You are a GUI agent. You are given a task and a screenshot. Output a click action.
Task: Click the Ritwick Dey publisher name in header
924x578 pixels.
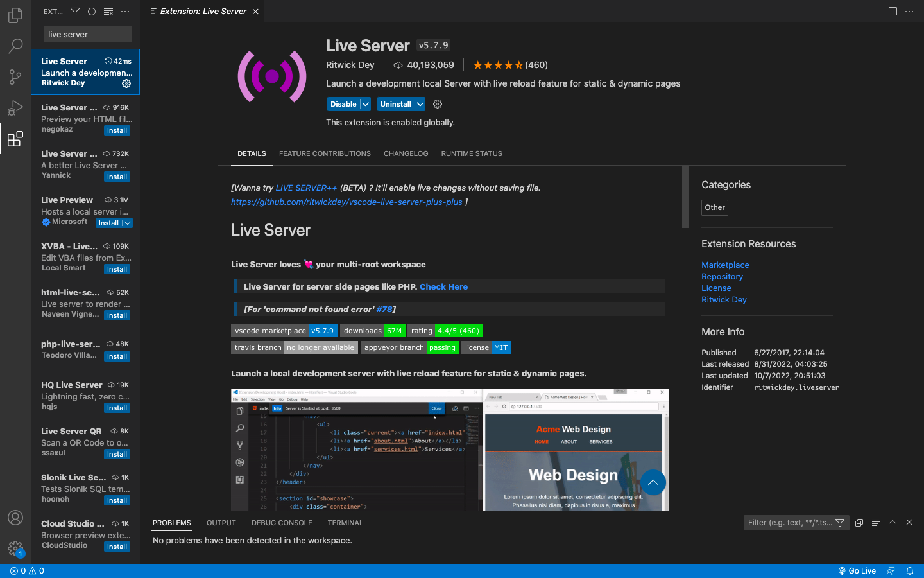350,65
